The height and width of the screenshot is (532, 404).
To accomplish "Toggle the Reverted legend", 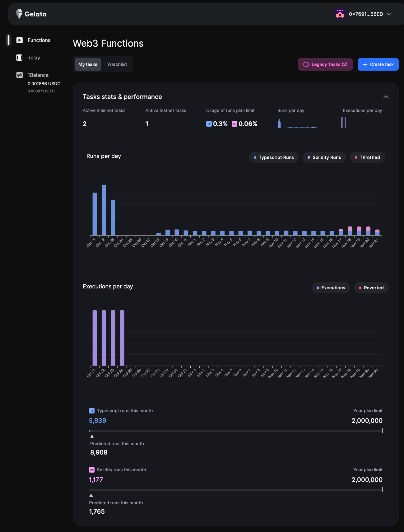I will [371, 288].
